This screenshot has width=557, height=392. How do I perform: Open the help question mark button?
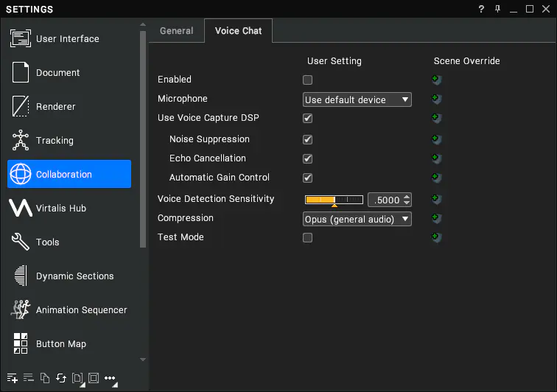click(481, 9)
